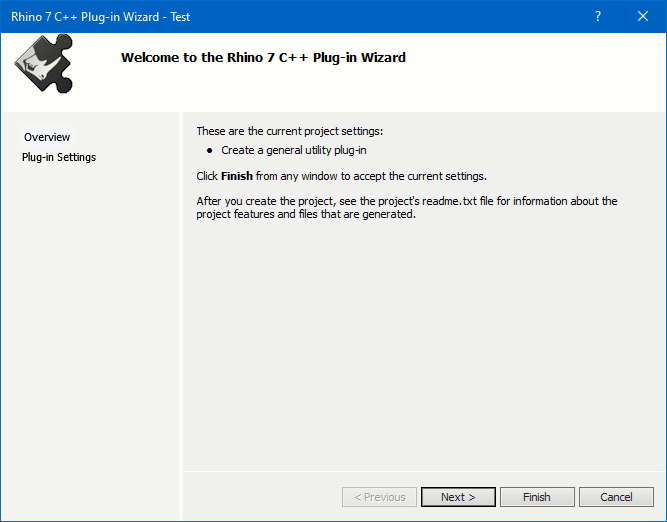The image size is (667, 522).
Task: Switch to the Plug-in Settings page
Action: (59, 157)
